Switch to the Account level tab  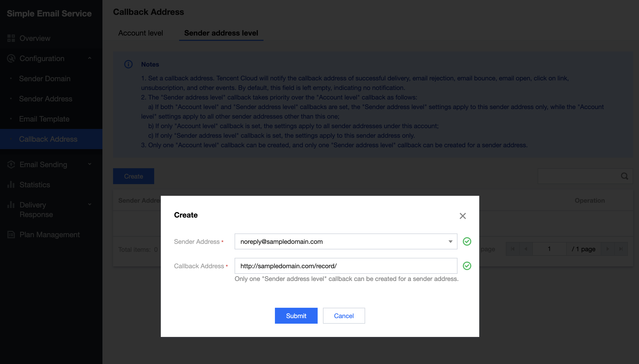coord(140,33)
